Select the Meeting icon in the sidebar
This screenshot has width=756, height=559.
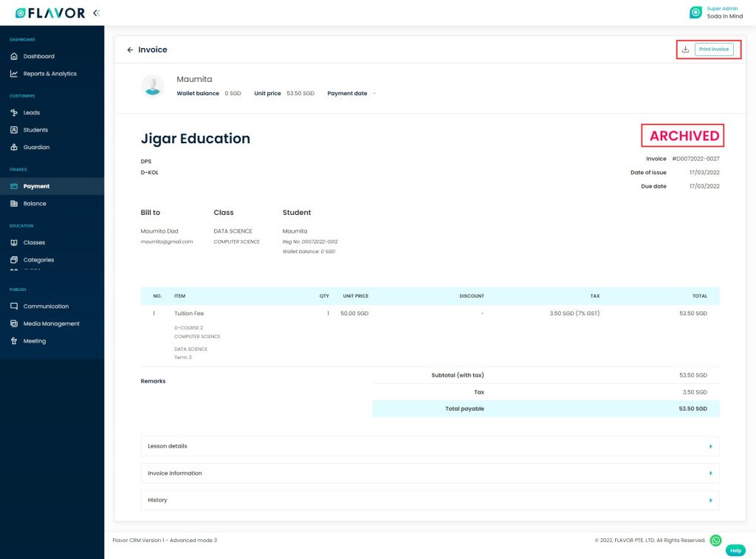pos(15,340)
